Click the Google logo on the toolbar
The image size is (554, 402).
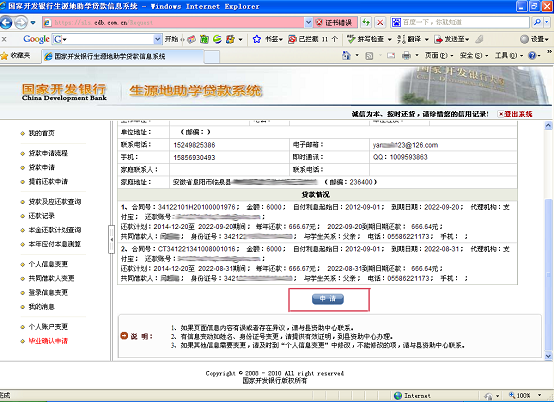pos(36,39)
